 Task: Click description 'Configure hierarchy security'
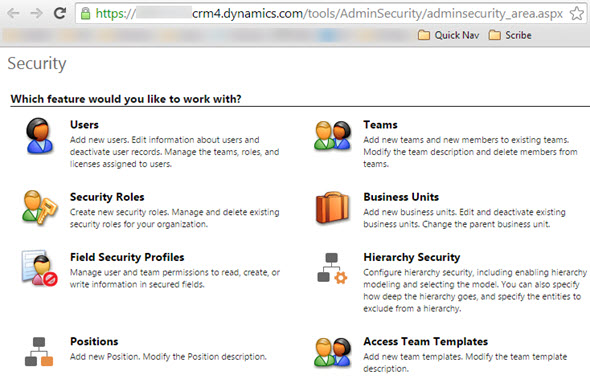tap(475, 290)
